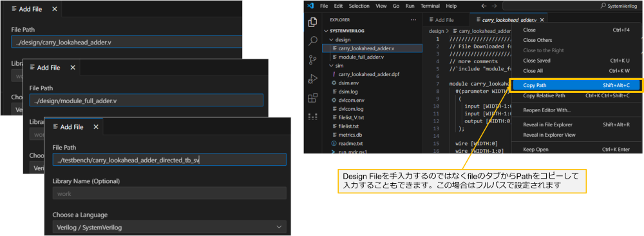The height and width of the screenshot is (236, 644).
Task: Open the File menu
Action: pos(324,6)
